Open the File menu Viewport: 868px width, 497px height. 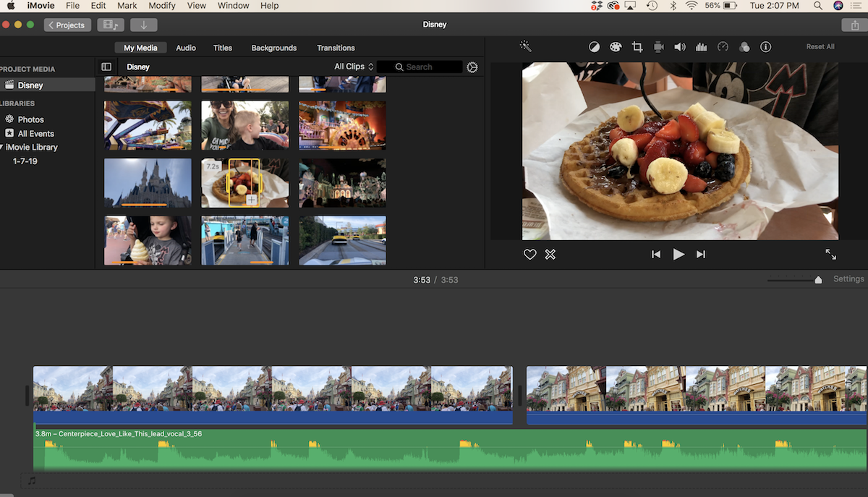72,6
